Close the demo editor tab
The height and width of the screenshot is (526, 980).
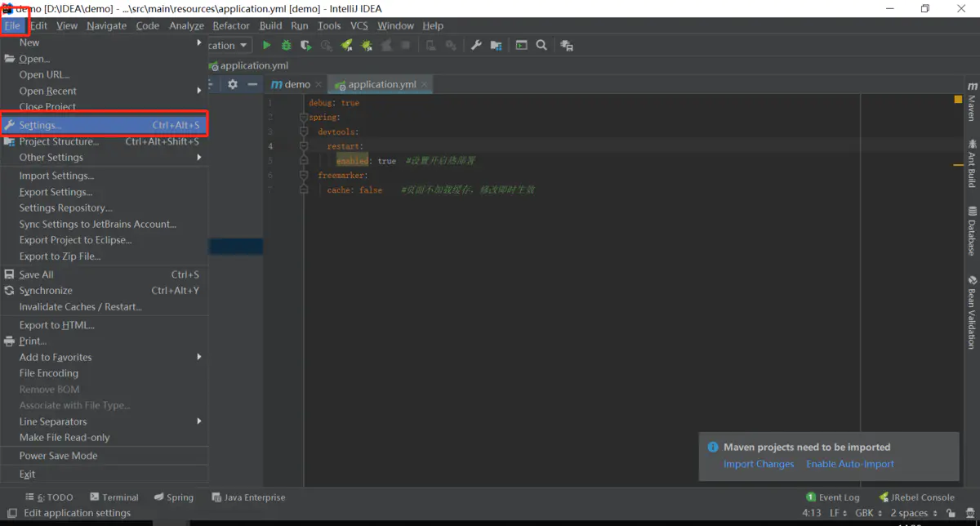(x=319, y=85)
